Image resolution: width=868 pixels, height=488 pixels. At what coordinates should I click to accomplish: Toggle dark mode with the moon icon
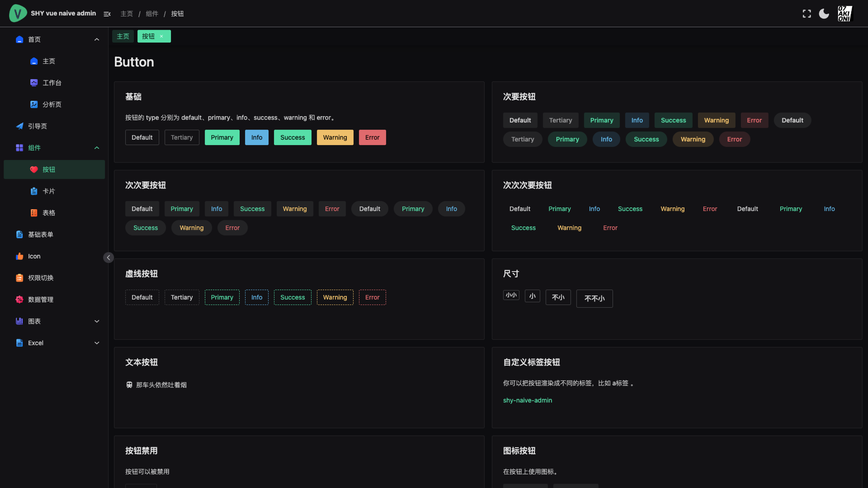[x=824, y=14]
